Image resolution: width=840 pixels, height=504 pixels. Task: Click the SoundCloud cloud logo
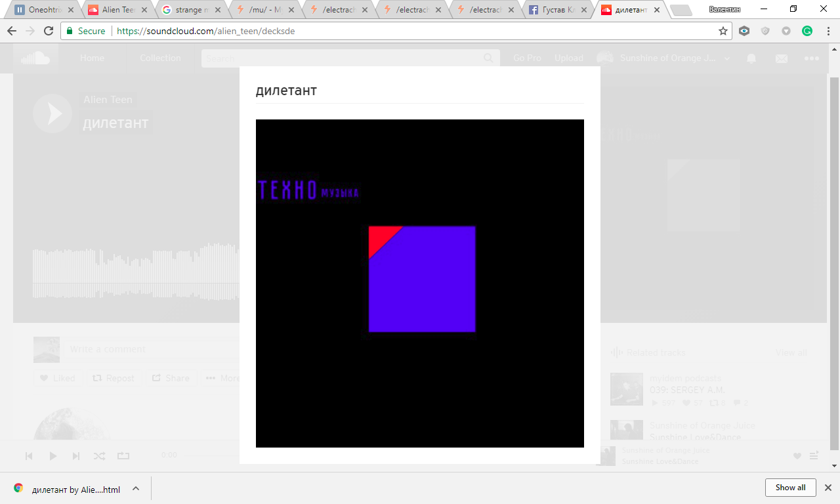[x=35, y=58]
